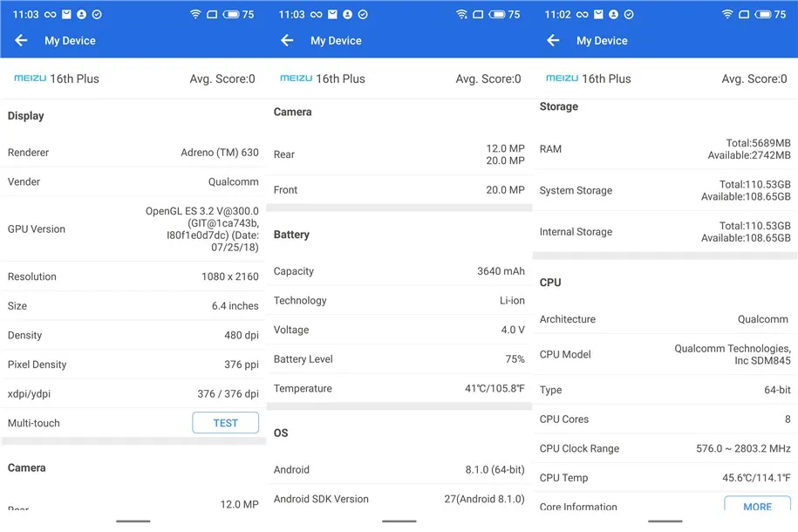The height and width of the screenshot is (532, 798).
Task: Select the RAM row label
Action: point(550,149)
